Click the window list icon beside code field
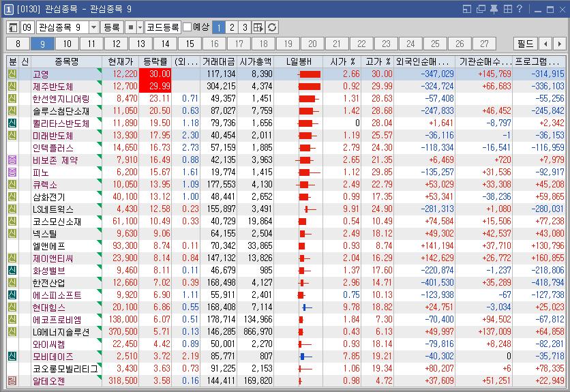Image resolution: width=570 pixels, height=392 pixels. coord(13,27)
